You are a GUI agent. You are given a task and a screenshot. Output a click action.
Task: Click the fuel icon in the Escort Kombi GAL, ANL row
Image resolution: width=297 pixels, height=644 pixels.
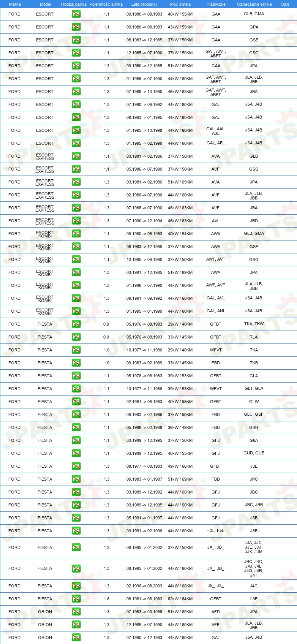[76, 311]
